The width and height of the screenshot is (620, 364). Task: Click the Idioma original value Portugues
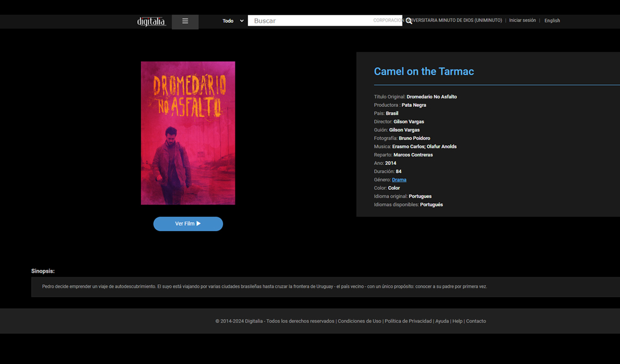pyautogui.click(x=420, y=196)
